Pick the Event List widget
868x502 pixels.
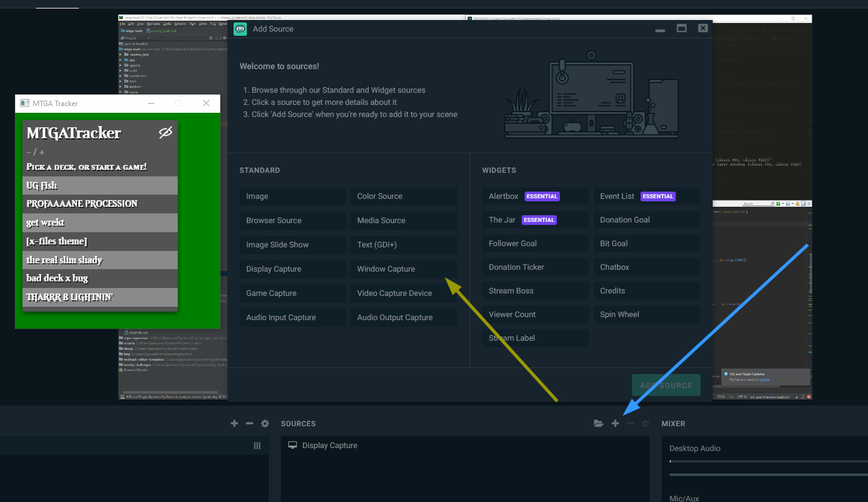coord(647,196)
